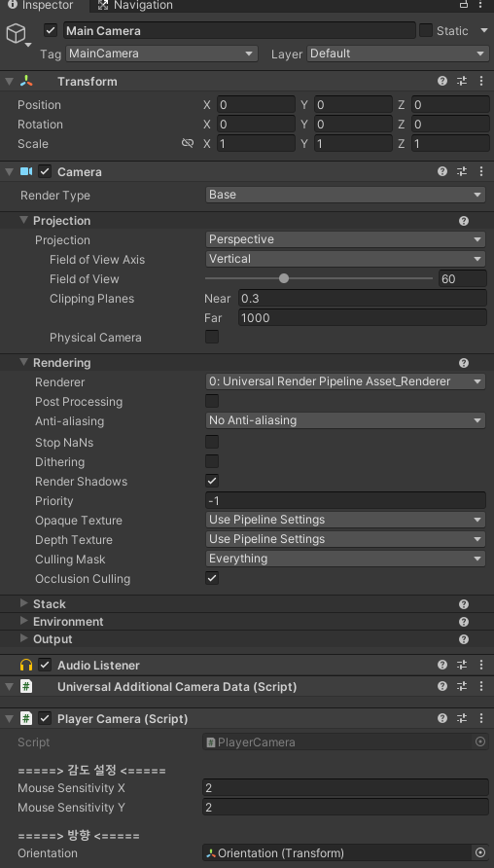
Task: Open Universal Additional Camera Data help icon
Action: 442,686
